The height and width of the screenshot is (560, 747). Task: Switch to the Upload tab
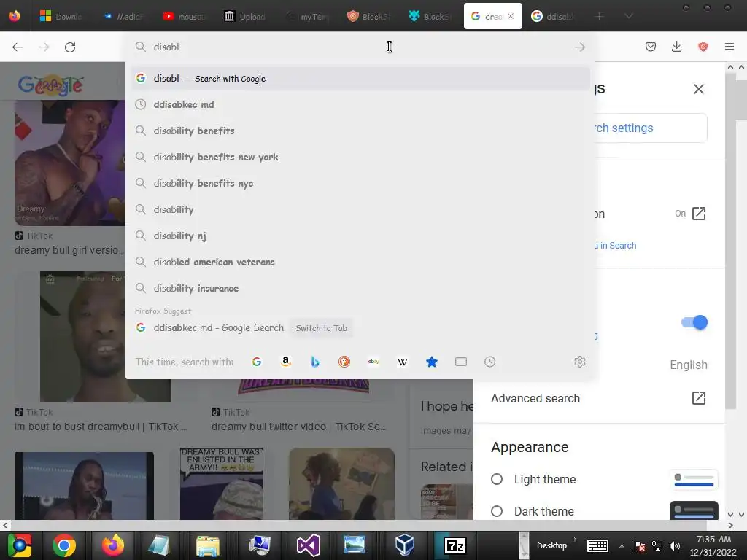point(245,16)
